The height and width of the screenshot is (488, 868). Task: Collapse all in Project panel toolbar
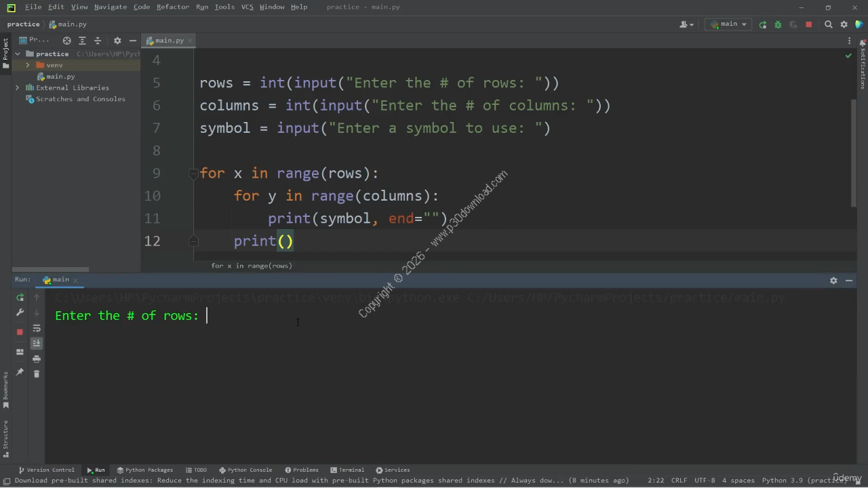click(x=97, y=41)
